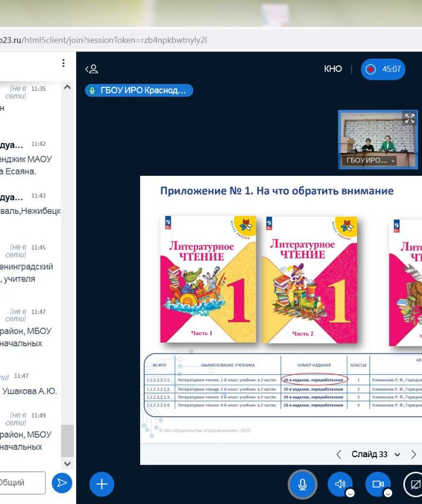This screenshot has height=504, width=422.
Task: Toggle the users list panel icon
Action: tap(91, 69)
